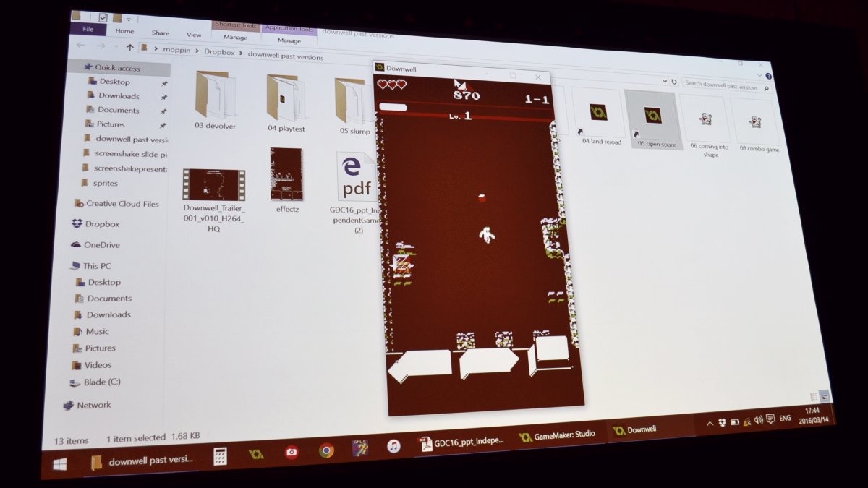Image resolution: width=868 pixels, height=488 pixels.
Task: Click Dropbox in the address path
Action: (221, 53)
